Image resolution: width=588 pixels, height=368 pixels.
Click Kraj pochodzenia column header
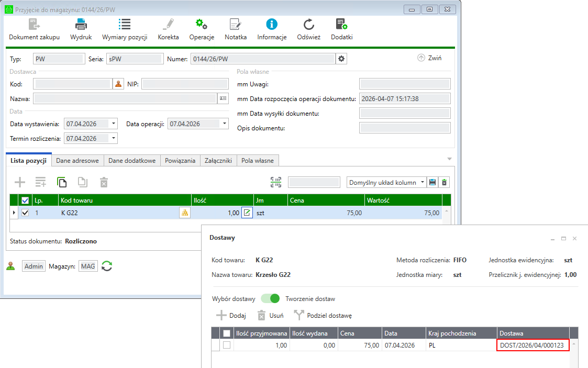(462, 333)
